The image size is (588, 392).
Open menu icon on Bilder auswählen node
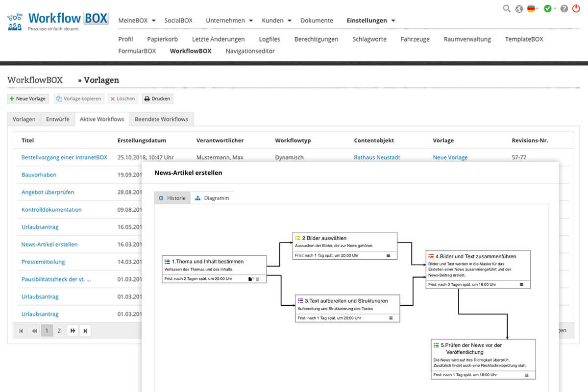(389, 255)
